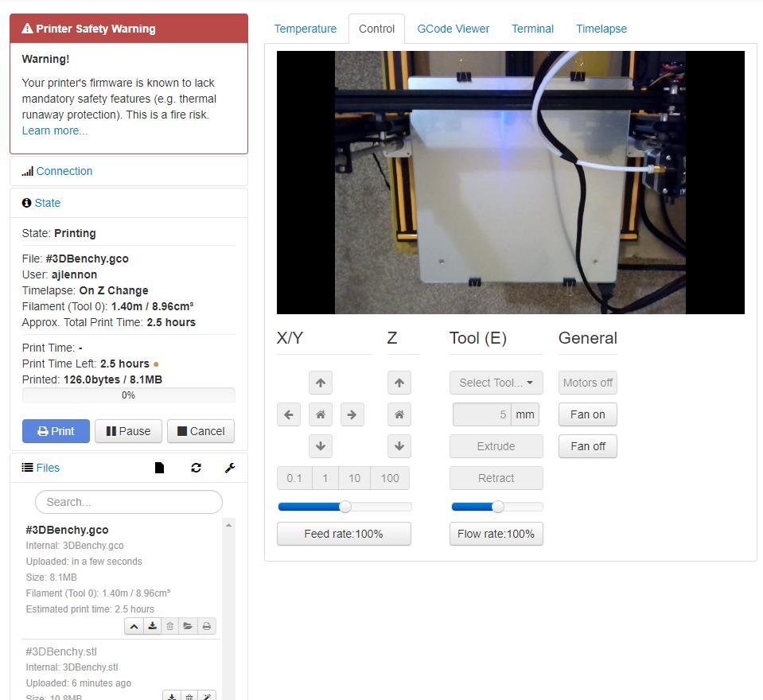
Task: Select the #3DBenchy.stl file name
Action: point(61,651)
